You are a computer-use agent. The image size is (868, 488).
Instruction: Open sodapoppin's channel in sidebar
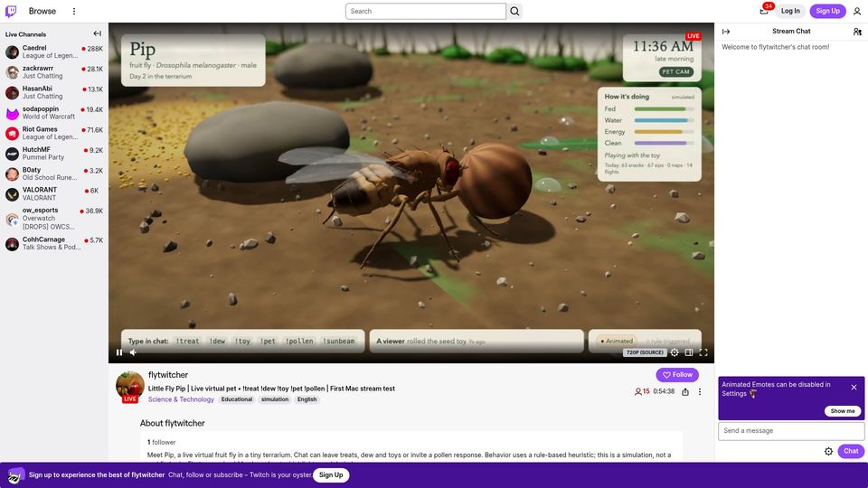point(54,113)
